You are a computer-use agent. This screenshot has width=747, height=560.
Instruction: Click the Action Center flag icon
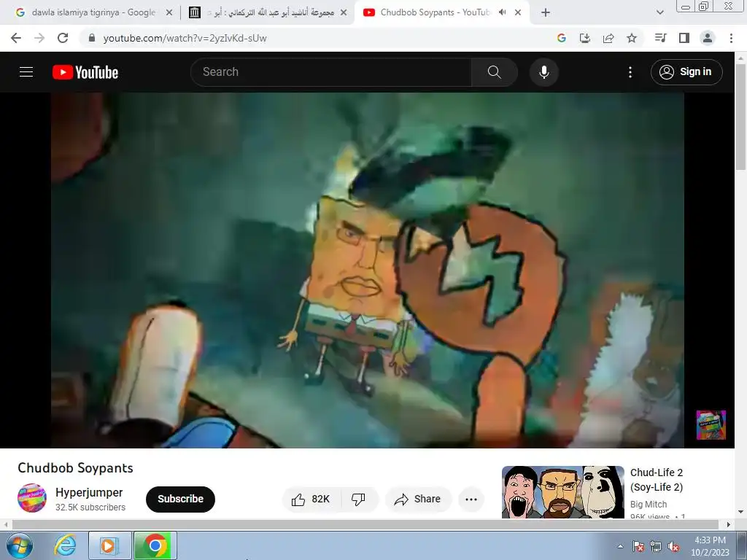click(638, 546)
